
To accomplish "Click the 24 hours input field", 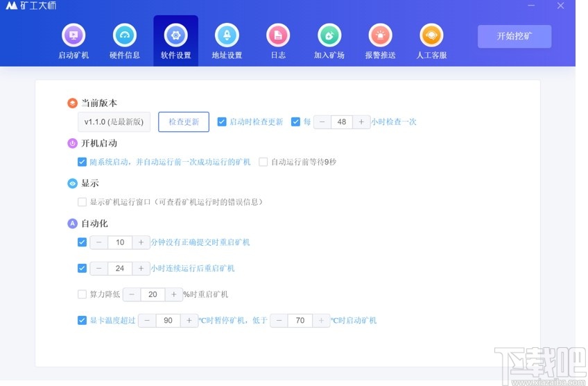I will [120, 268].
